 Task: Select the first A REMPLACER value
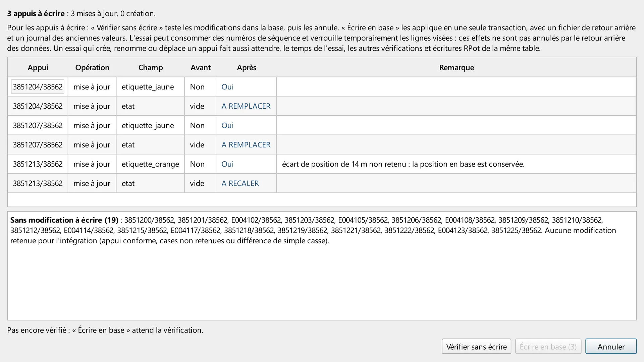click(x=246, y=106)
